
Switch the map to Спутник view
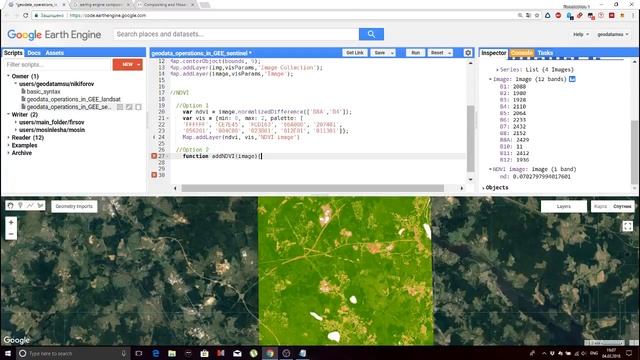click(622, 207)
